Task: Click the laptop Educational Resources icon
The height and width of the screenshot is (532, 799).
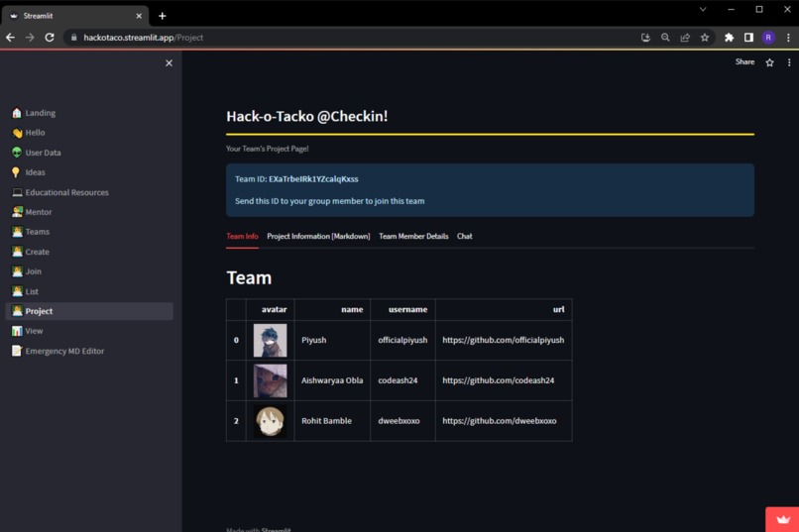Action: pos(17,192)
